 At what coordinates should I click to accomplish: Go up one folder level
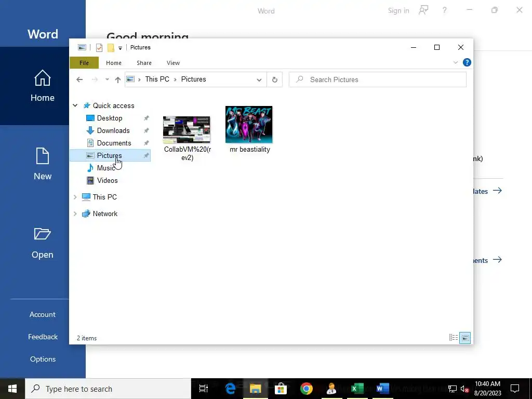tap(118, 79)
